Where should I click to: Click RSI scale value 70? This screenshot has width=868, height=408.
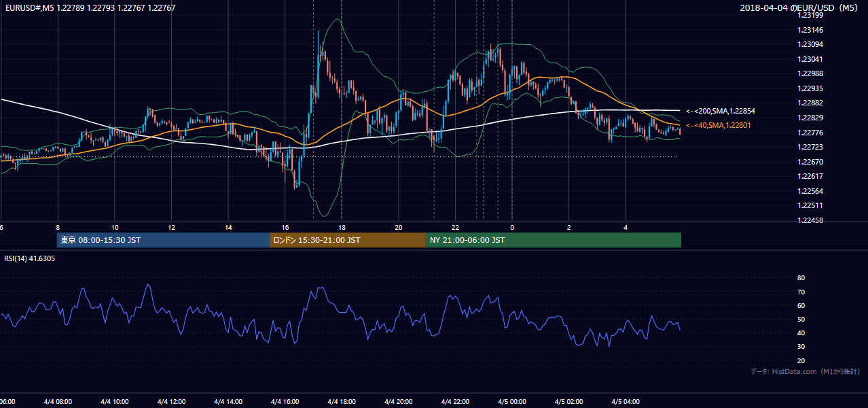click(x=801, y=292)
